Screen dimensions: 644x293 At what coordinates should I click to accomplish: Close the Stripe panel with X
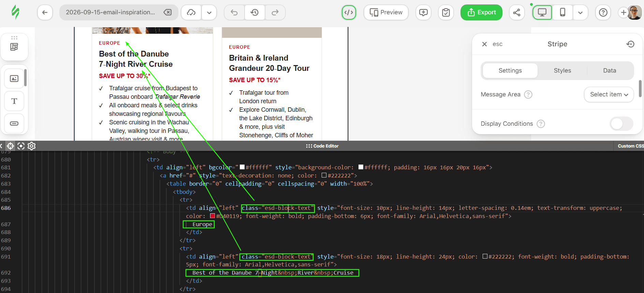coord(484,44)
